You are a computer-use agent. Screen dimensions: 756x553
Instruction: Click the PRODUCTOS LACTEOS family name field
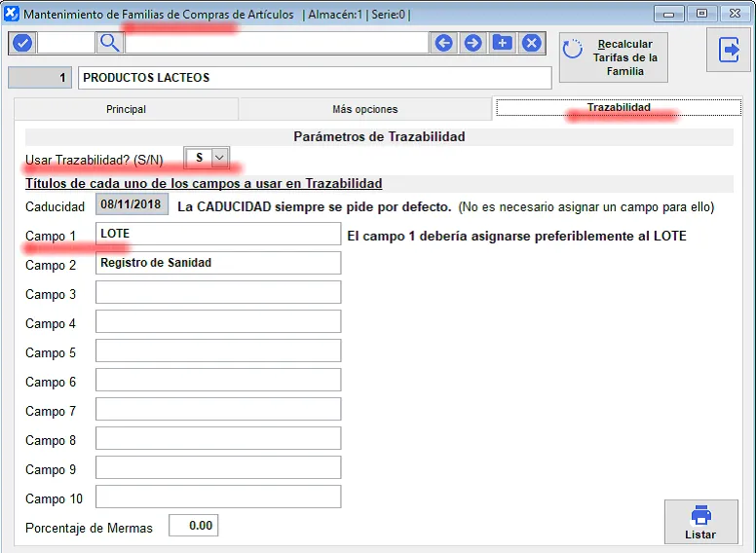[314, 78]
